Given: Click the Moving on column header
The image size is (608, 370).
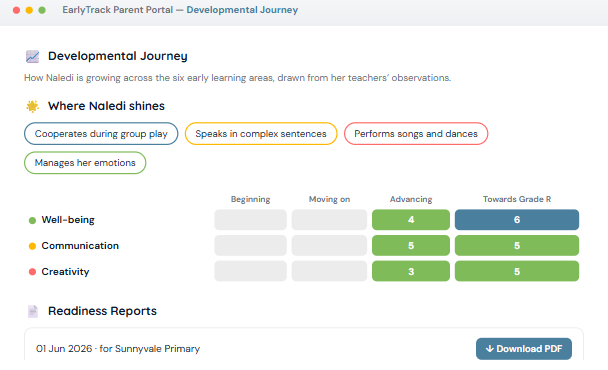Looking at the screenshot, I should click(x=329, y=199).
